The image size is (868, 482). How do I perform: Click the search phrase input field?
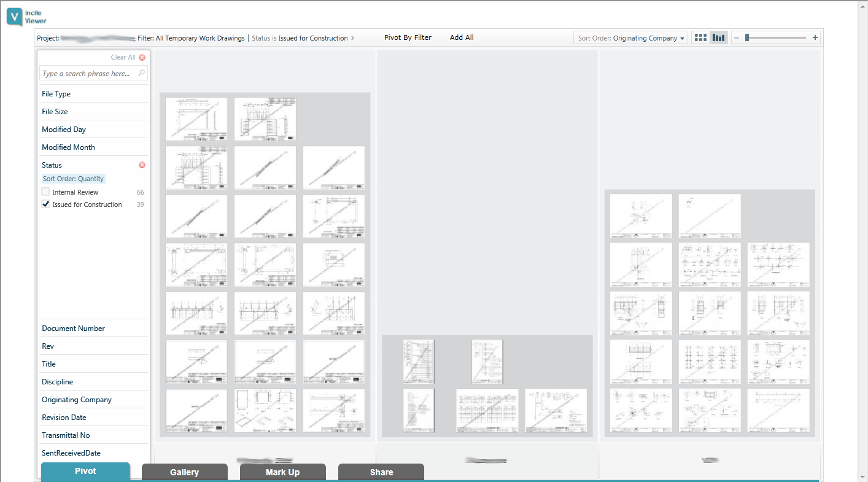(x=86, y=74)
